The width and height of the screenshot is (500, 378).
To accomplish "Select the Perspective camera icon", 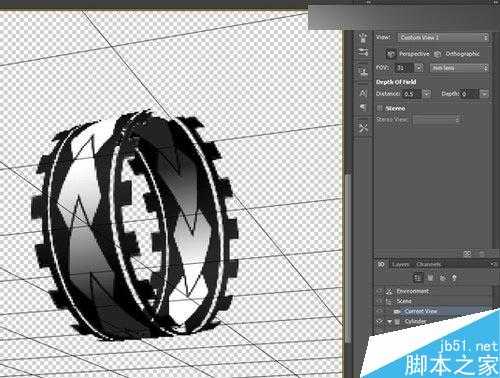I will [x=391, y=54].
